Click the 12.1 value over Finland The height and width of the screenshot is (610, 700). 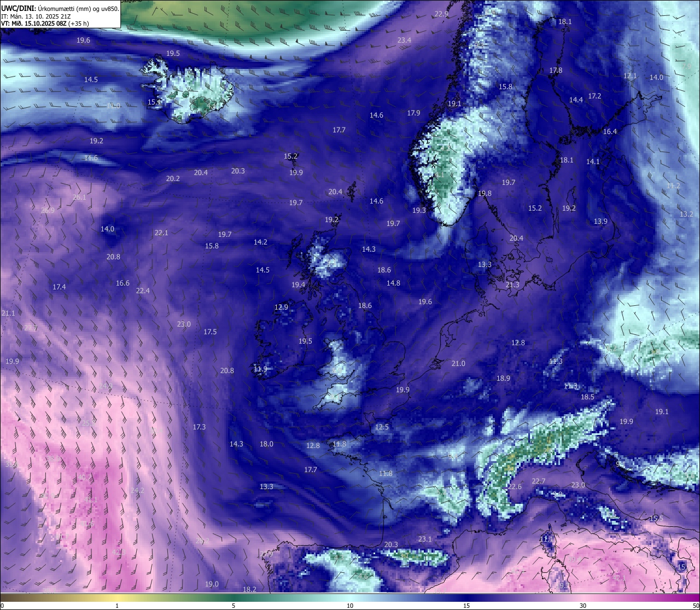630,76
